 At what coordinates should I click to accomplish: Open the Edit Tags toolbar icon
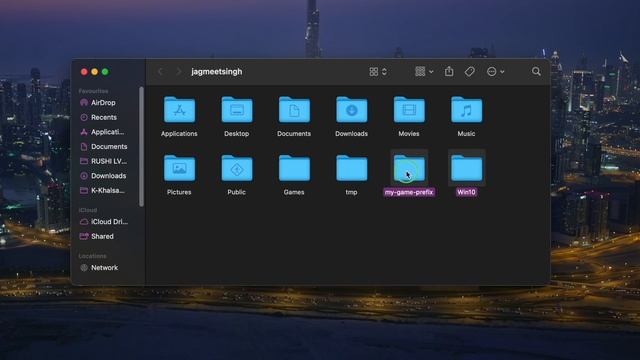coord(469,72)
